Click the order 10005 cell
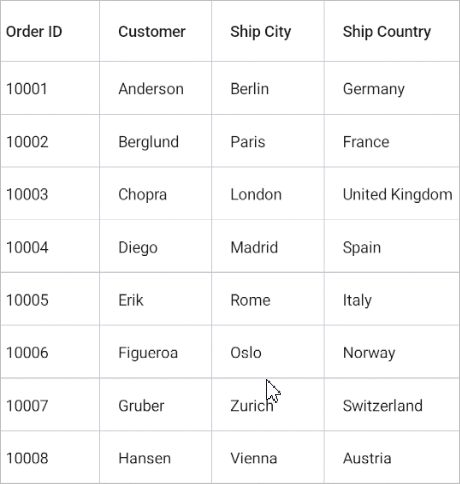The width and height of the screenshot is (460, 484). [50, 299]
